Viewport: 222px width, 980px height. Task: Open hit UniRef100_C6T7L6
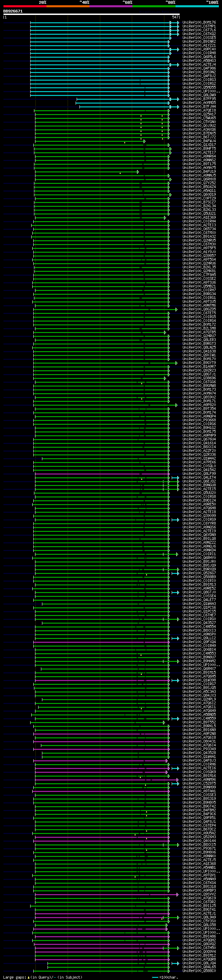point(199,30)
